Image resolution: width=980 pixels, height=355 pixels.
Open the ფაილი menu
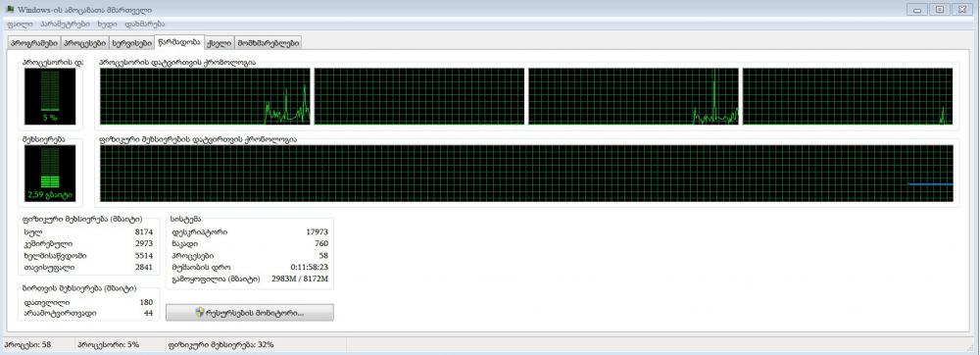pos(20,25)
